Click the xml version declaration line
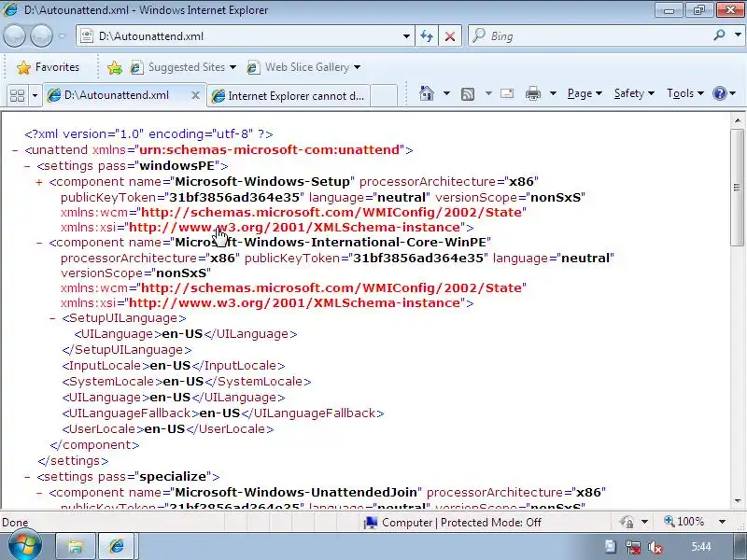Screen dimensions: 747x560 (148, 134)
